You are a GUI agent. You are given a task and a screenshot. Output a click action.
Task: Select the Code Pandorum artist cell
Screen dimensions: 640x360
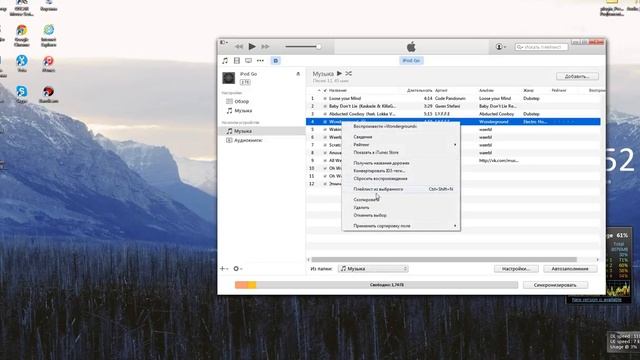click(x=450, y=98)
